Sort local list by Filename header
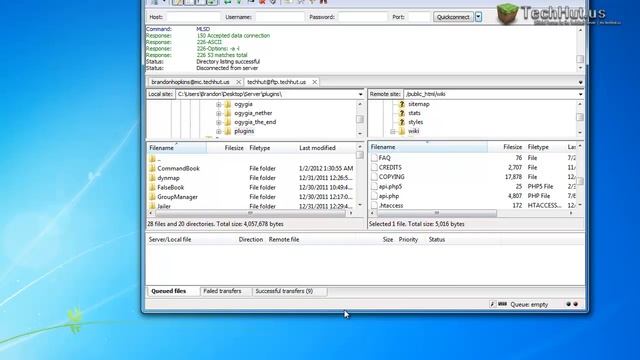The width and height of the screenshot is (640, 360). pyautogui.click(x=177, y=148)
